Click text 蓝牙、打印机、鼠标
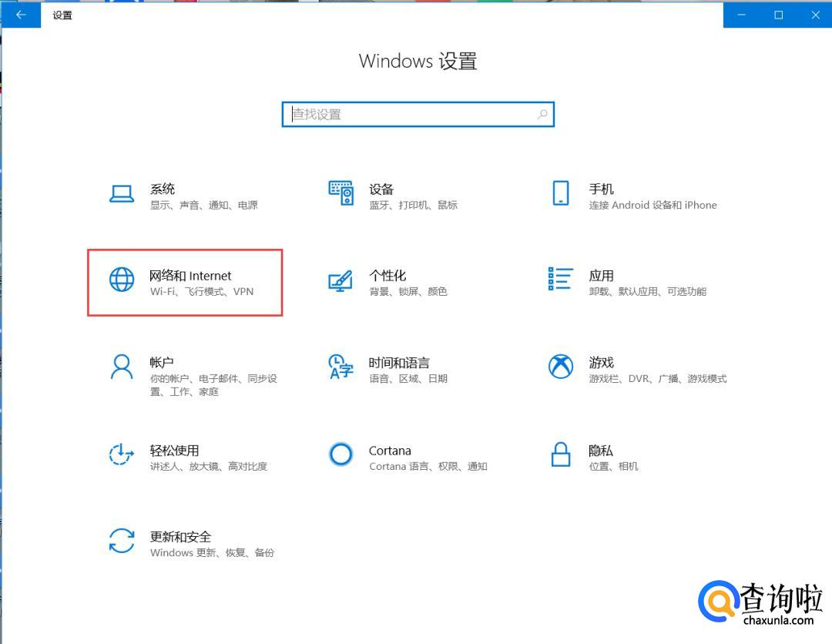Screen dimensions: 832x644 tap(414, 205)
